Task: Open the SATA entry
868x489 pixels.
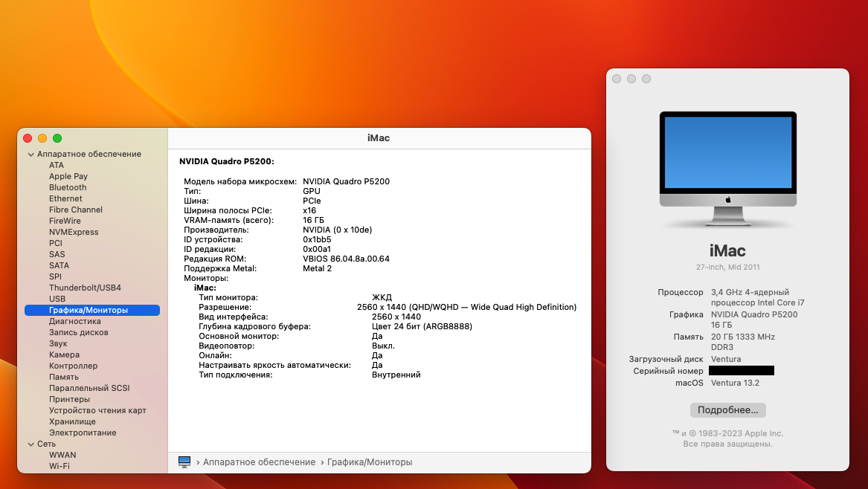Action: 60,265
